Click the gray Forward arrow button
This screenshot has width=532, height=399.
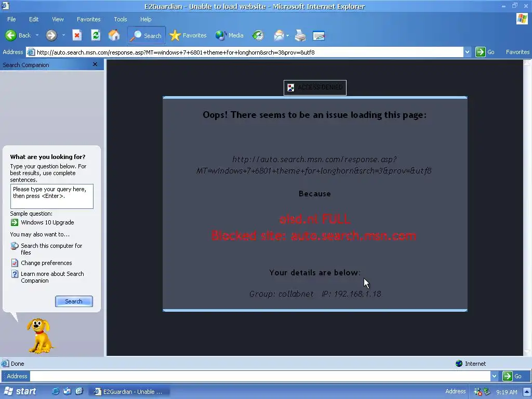point(51,35)
